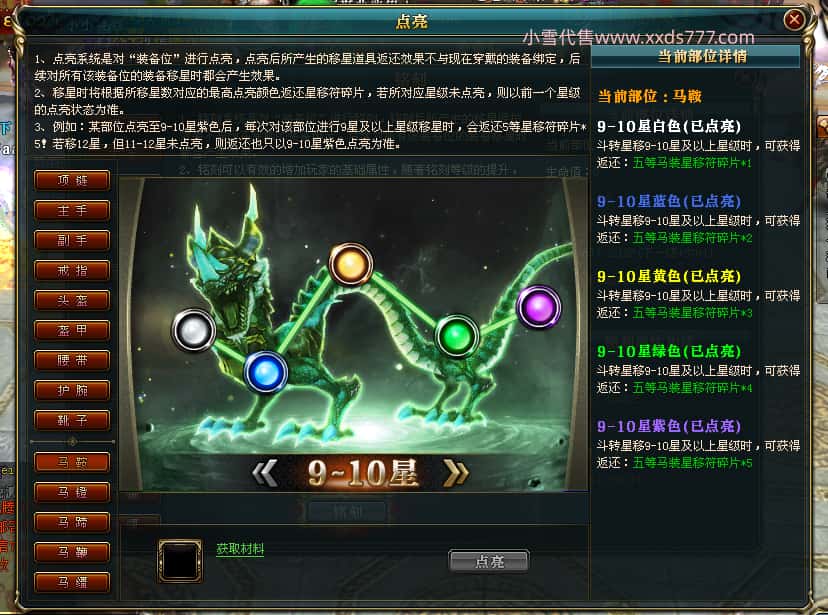Click the purple orb near the tail

pyautogui.click(x=539, y=307)
